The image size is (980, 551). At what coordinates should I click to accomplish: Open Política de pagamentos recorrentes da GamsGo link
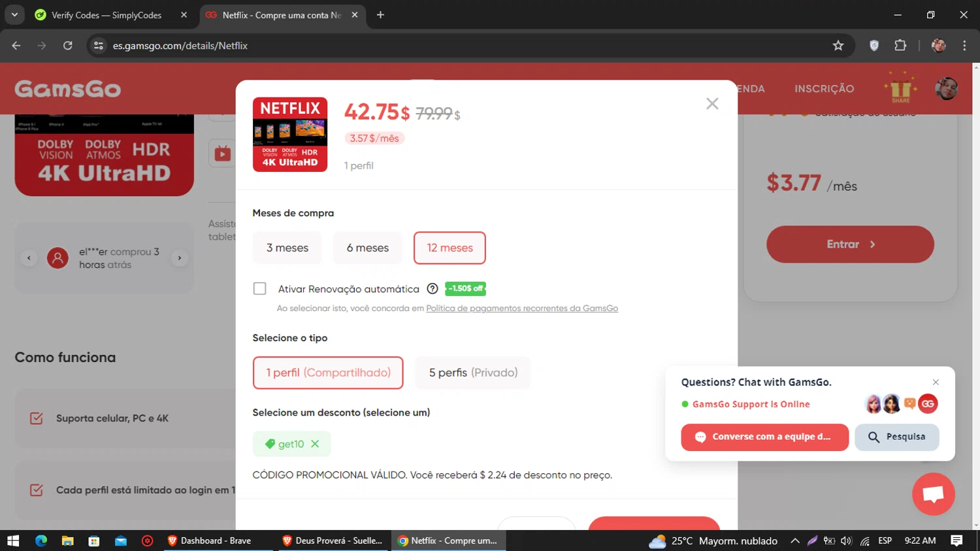click(522, 309)
